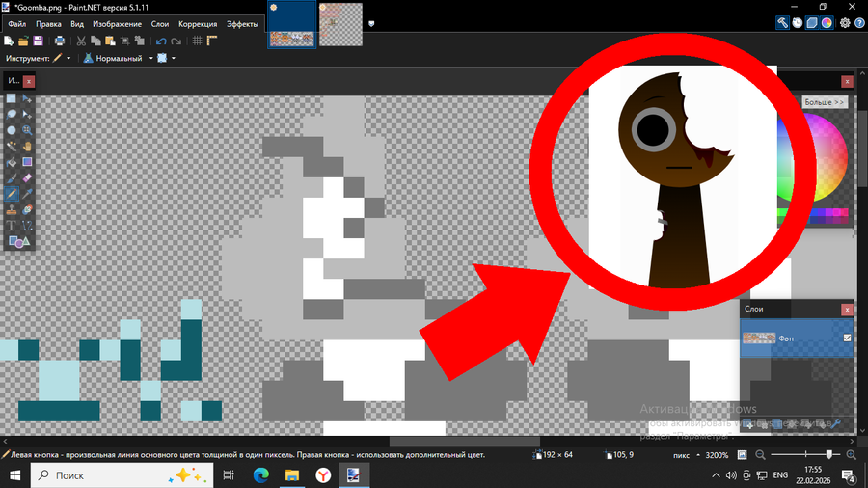Open the Изображение menu
Viewport: 868px width, 488px height.
click(x=117, y=24)
